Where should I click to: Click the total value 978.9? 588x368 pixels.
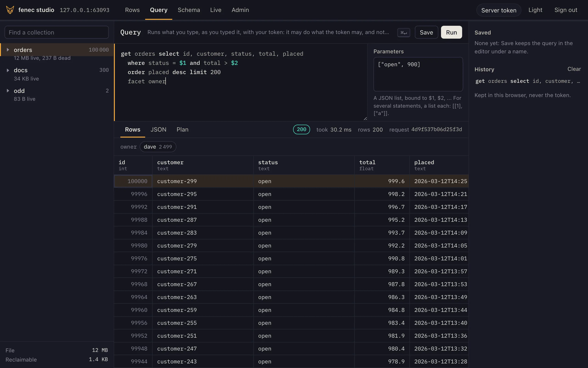click(382, 362)
